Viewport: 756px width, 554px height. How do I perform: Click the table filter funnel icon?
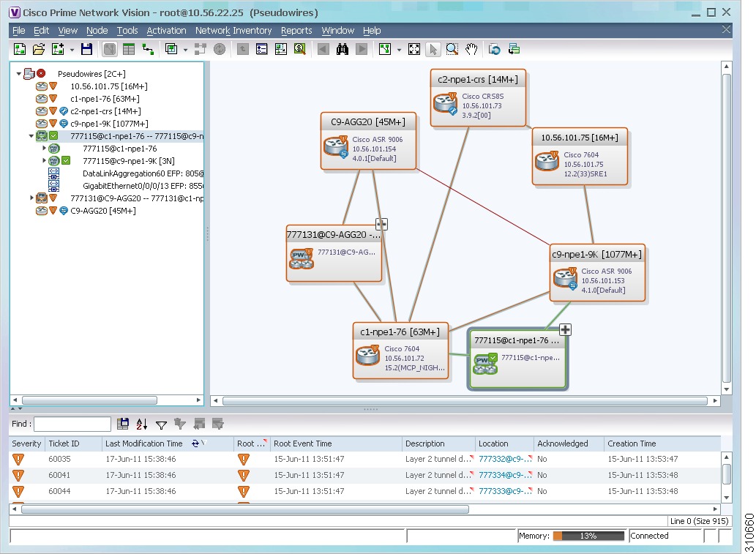161,424
